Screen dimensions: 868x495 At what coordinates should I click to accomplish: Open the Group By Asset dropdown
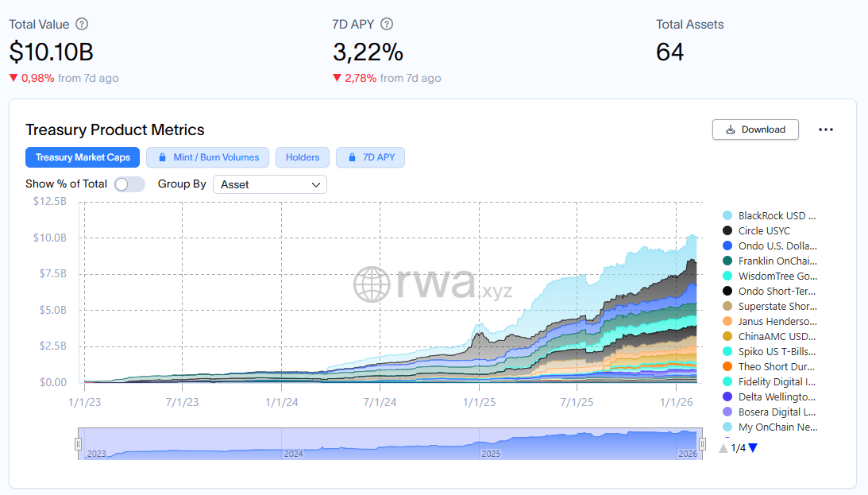[269, 184]
